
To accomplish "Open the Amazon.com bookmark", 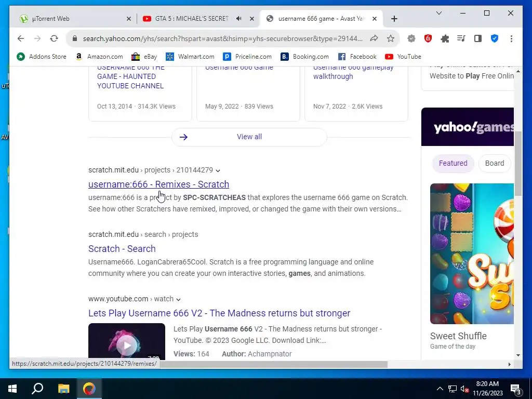I will (x=99, y=57).
